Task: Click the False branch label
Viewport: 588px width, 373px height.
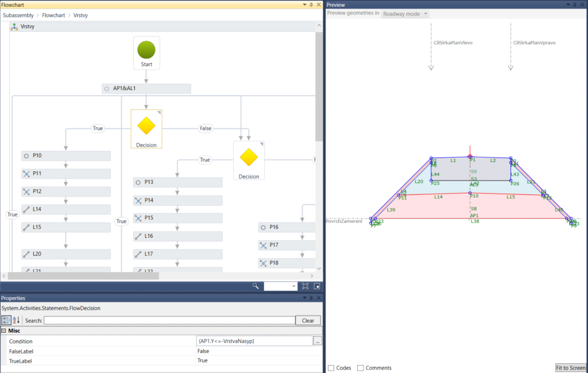Action: click(206, 128)
